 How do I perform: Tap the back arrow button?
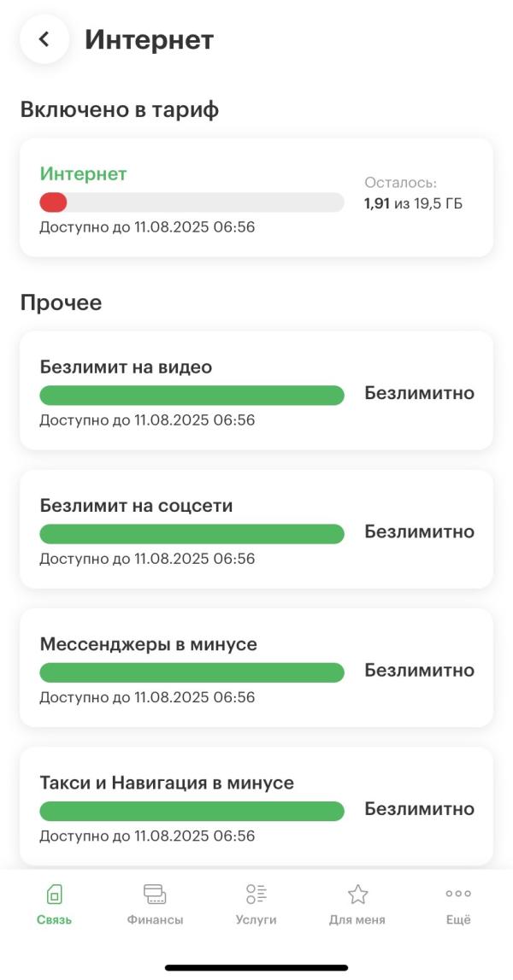point(44,38)
